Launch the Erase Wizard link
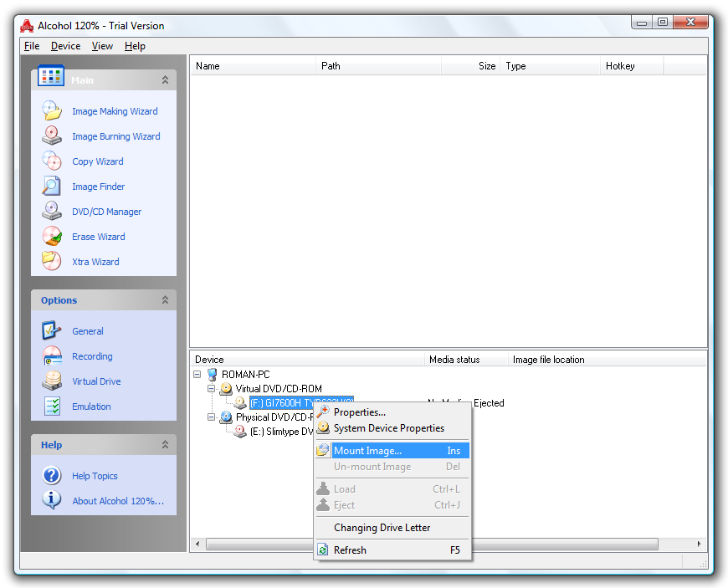728x588 pixels. click(99, 237)
